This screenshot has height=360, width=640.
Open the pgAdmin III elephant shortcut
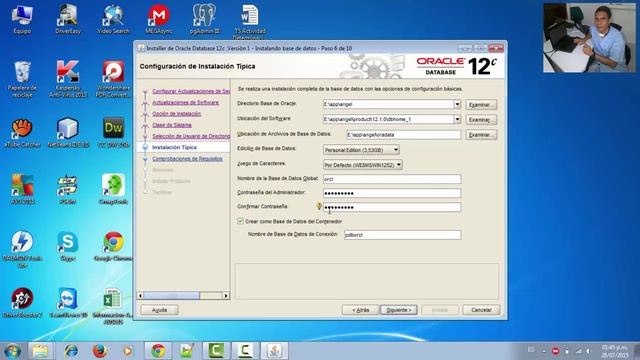tap(204, 19)
